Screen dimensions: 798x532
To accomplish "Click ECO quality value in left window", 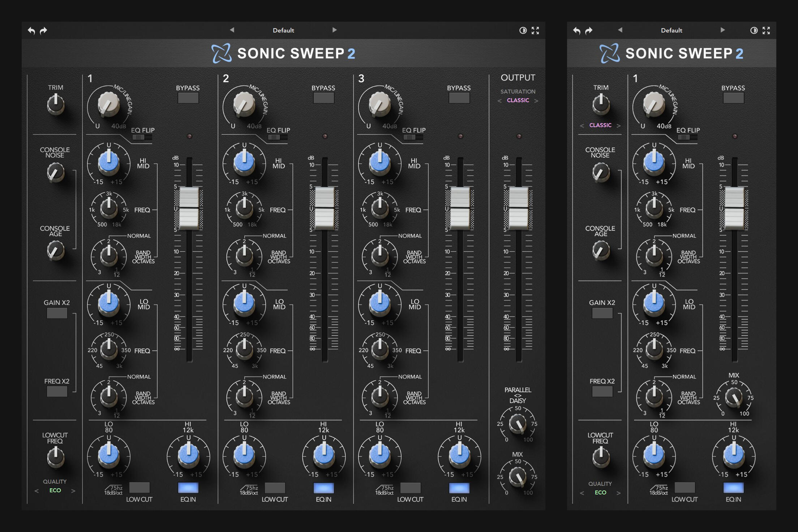I will (x=55, y=490).
